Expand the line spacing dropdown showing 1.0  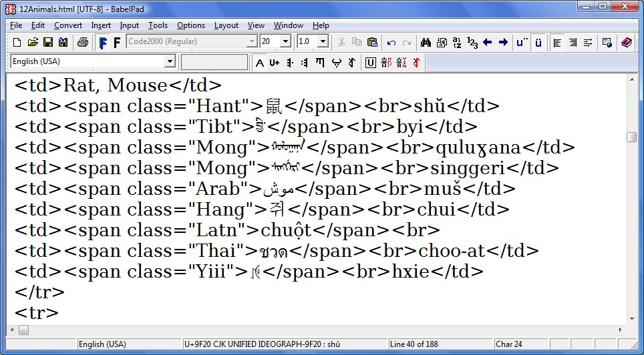tap(323, 41)
